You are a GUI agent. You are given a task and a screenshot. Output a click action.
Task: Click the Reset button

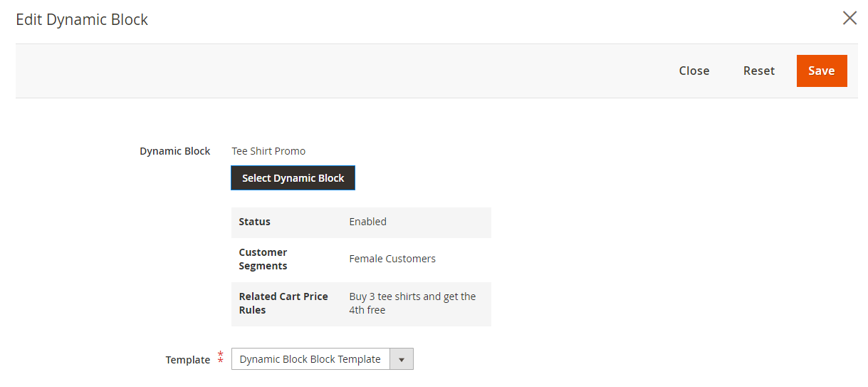(759, 71)
